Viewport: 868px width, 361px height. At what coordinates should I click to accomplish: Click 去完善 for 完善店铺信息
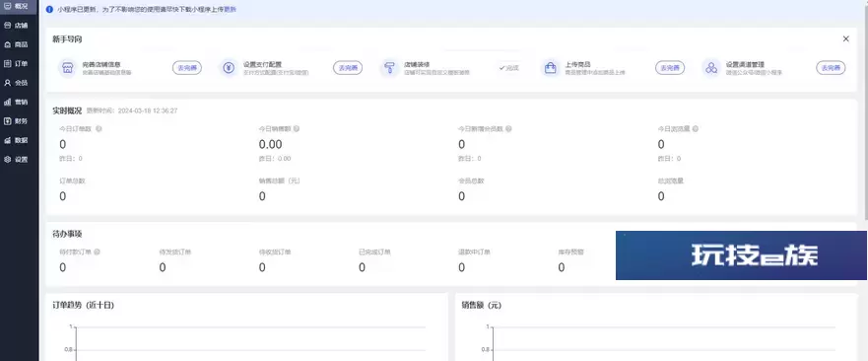click(187, 68)
